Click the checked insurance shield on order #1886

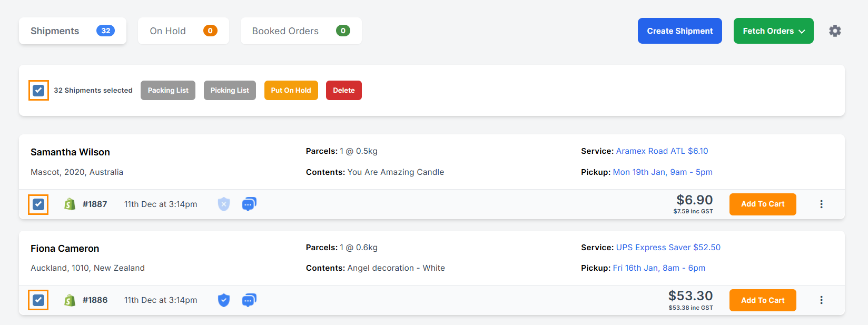(223, 300)
